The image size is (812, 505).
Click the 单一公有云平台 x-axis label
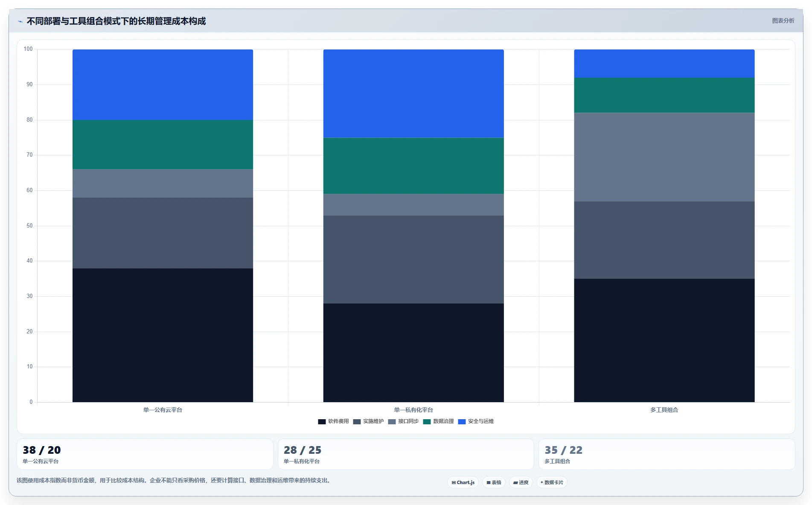[x=163, y=410]
